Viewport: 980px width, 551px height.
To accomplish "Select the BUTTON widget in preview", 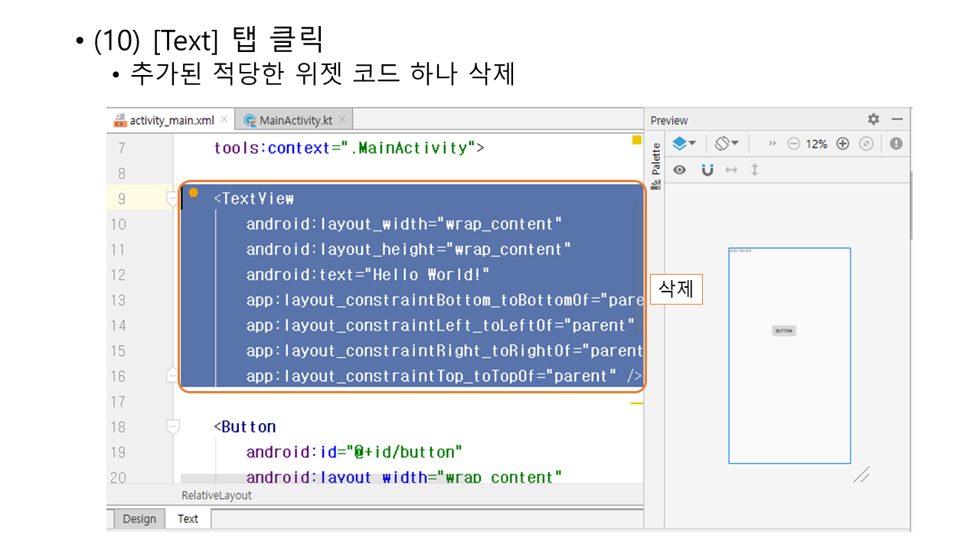I will [x=783, y=331].
